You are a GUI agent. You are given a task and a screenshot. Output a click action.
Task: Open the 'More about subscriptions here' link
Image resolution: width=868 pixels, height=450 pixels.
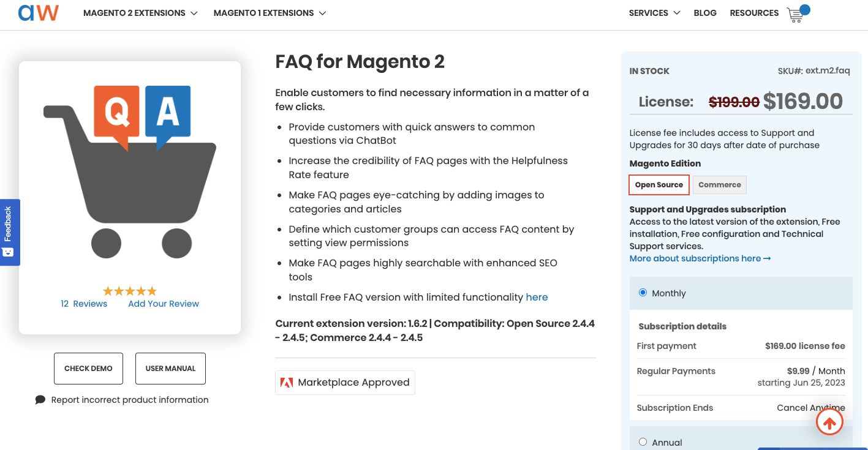[x=695, y=258]
